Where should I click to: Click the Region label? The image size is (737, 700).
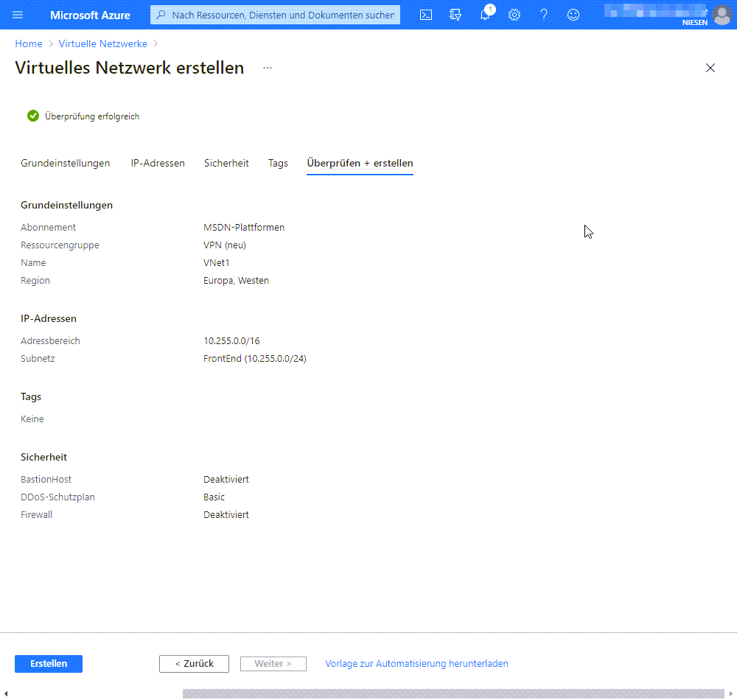(x=35, y=281)
